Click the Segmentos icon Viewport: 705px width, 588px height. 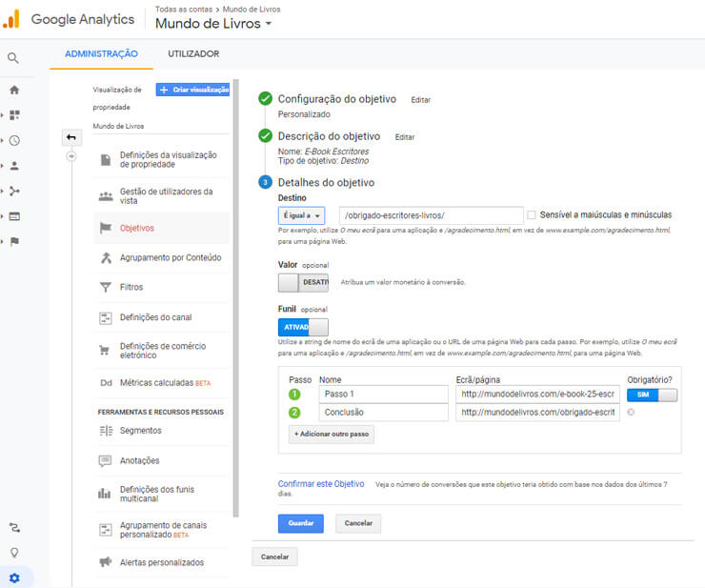[106, 431]
